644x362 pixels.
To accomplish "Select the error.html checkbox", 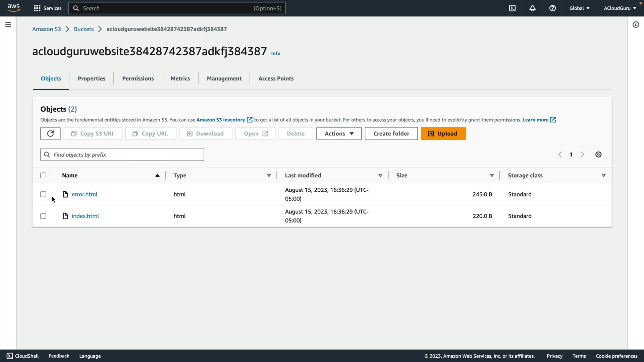I will [x=43, y=194].
